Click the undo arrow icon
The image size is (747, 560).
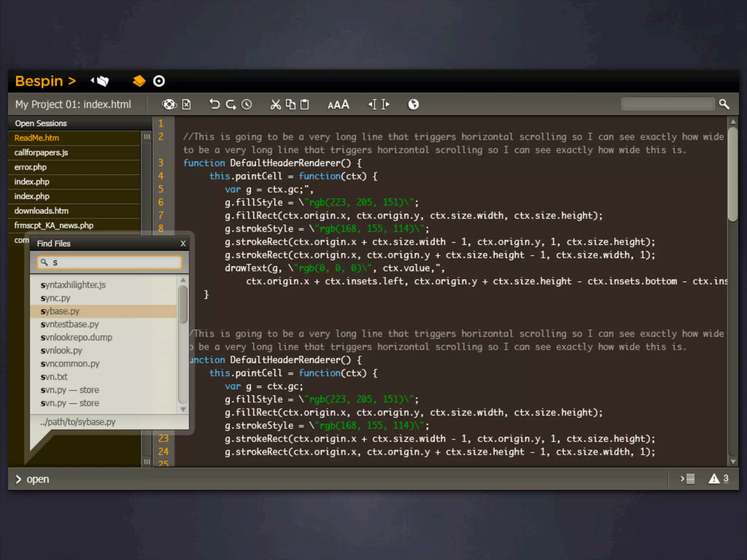point(214,105)
